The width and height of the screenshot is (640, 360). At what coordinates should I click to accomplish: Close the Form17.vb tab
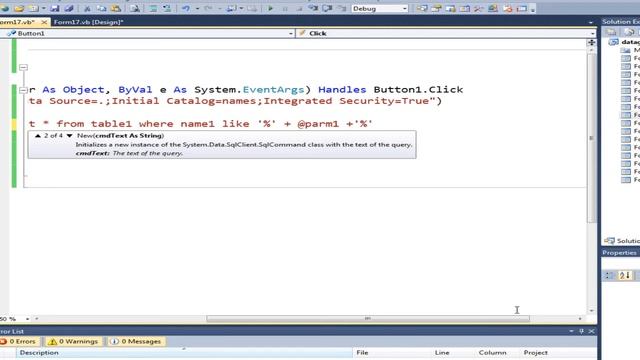coord(44,22)
